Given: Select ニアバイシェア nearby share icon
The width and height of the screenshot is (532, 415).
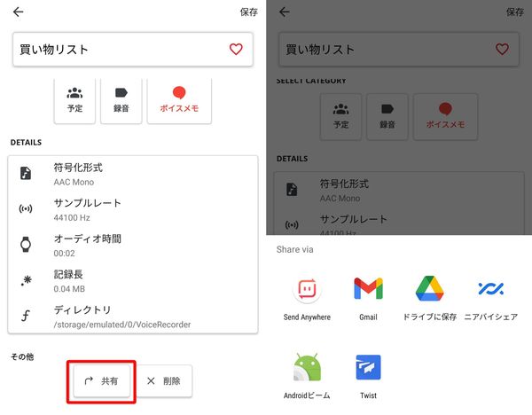Looking at the screenshot, I should pyautogui.click(x=490, y=288).
